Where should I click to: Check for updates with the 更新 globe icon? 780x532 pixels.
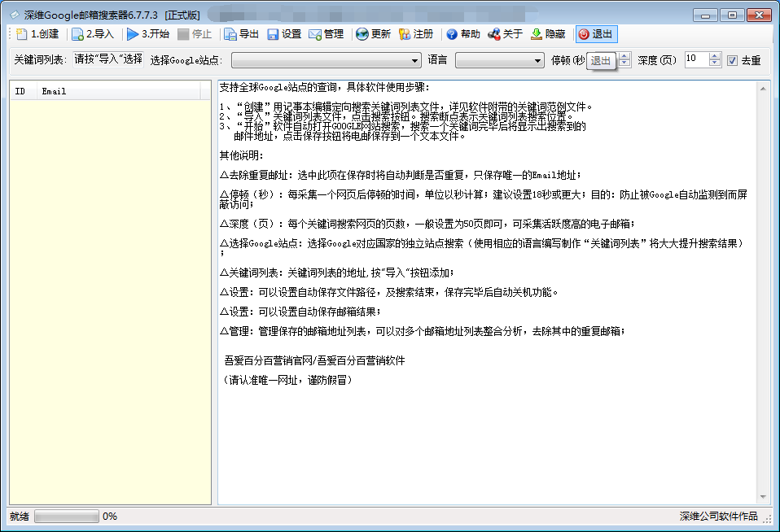coord(362,34)
